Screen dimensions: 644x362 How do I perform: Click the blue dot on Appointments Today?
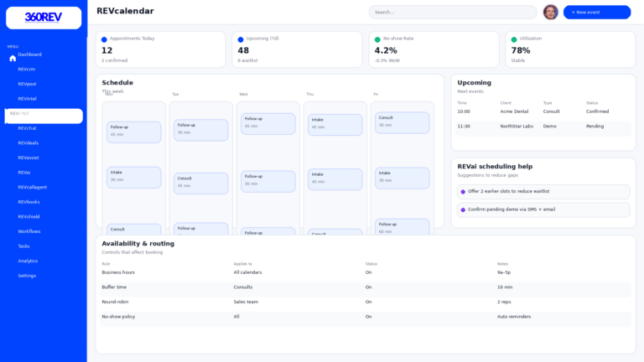click(104, 39)
